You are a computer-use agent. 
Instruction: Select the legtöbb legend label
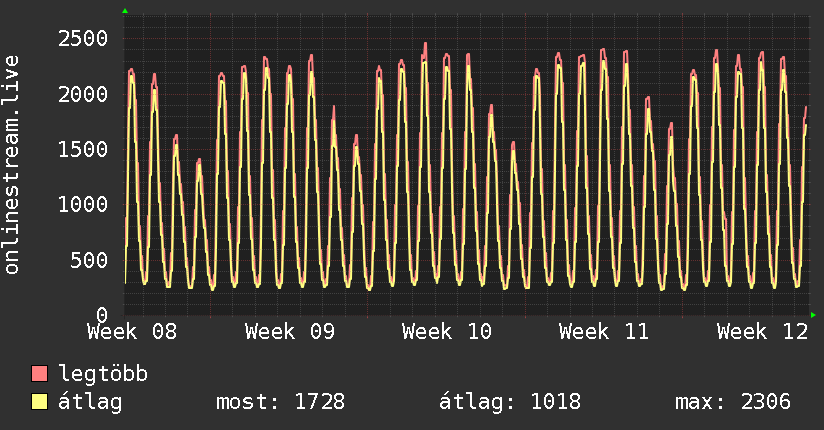[x=103, y=374]
